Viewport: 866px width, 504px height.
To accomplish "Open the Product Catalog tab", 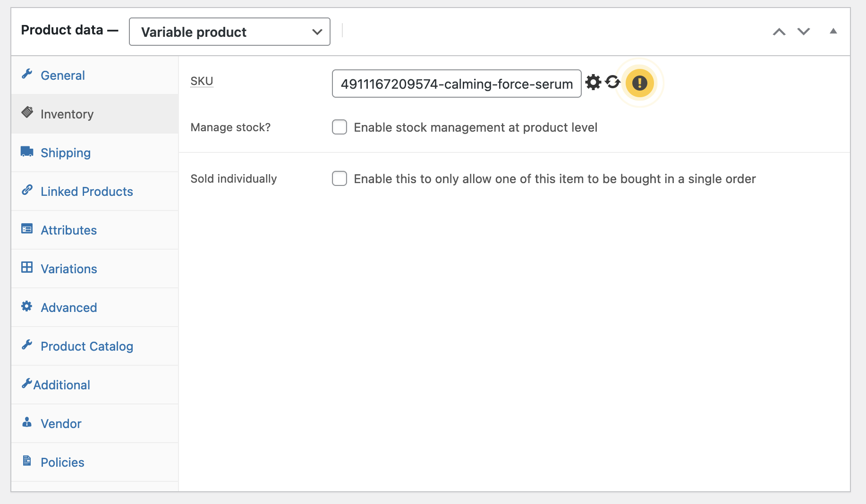I will point(87,346).
